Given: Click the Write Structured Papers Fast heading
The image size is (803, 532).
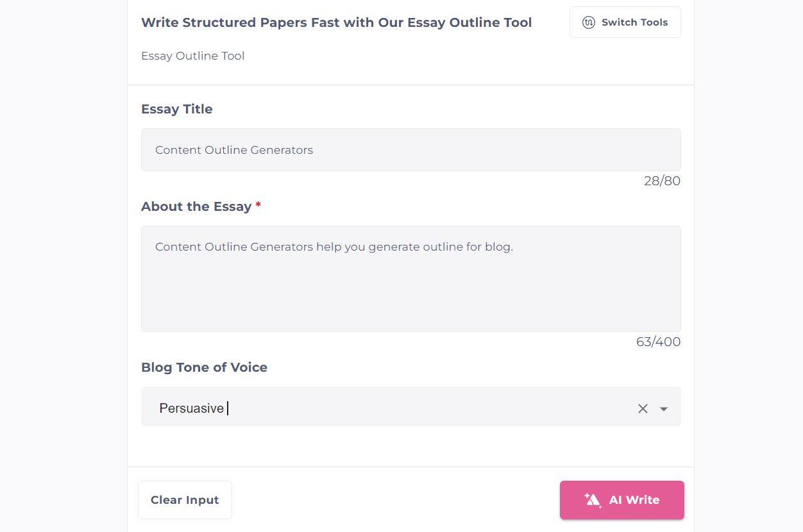Looking at the screenshot, I should (336, 22).
